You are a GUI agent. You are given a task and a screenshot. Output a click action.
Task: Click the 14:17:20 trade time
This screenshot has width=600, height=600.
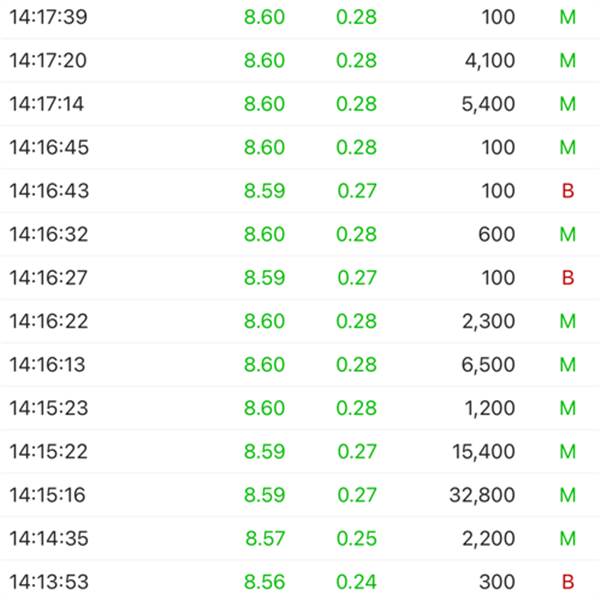pyautogui.click(x=48, y=61)
